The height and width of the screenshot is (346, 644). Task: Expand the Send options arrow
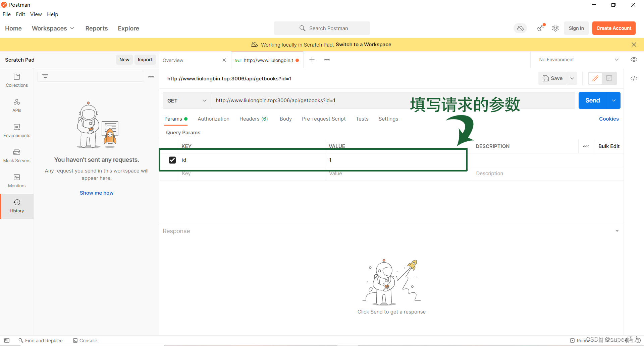point(613,100)
